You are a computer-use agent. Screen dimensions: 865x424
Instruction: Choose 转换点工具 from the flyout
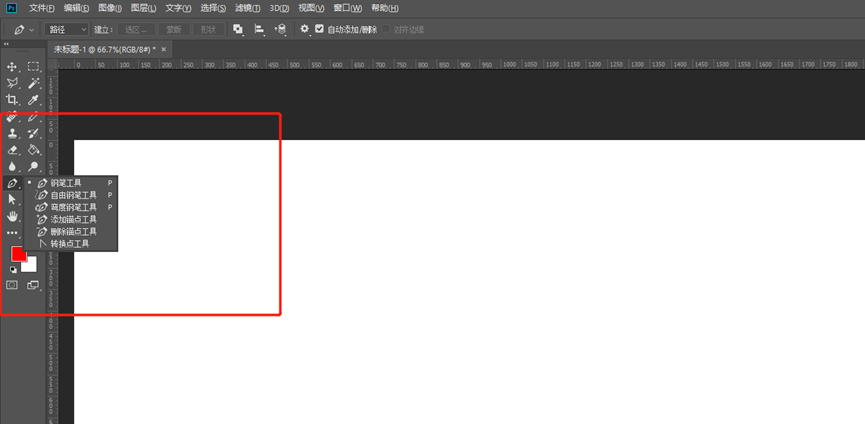(71, 244)
